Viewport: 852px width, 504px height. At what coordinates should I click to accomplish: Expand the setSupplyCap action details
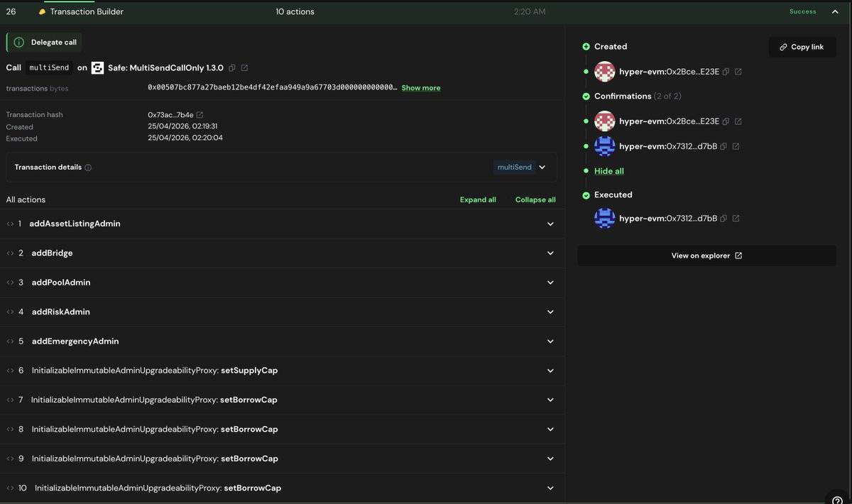(x=550, y=370)
